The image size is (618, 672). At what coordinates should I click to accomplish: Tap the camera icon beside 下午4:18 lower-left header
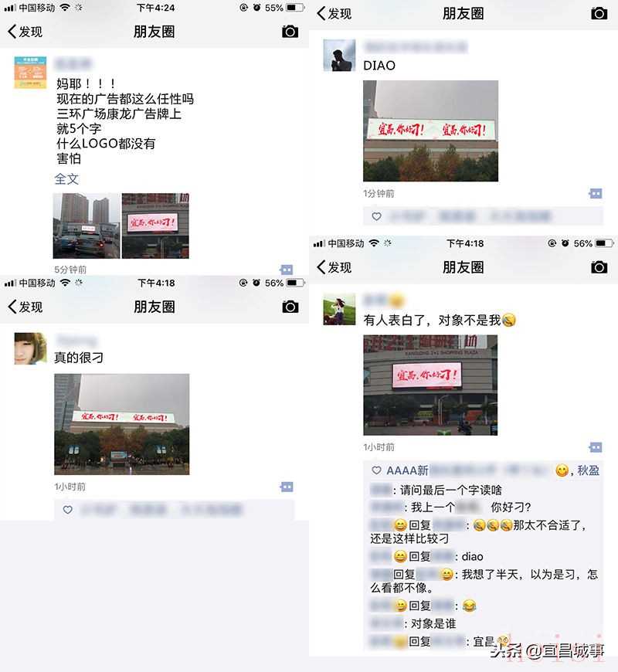(x=290, y=307)
